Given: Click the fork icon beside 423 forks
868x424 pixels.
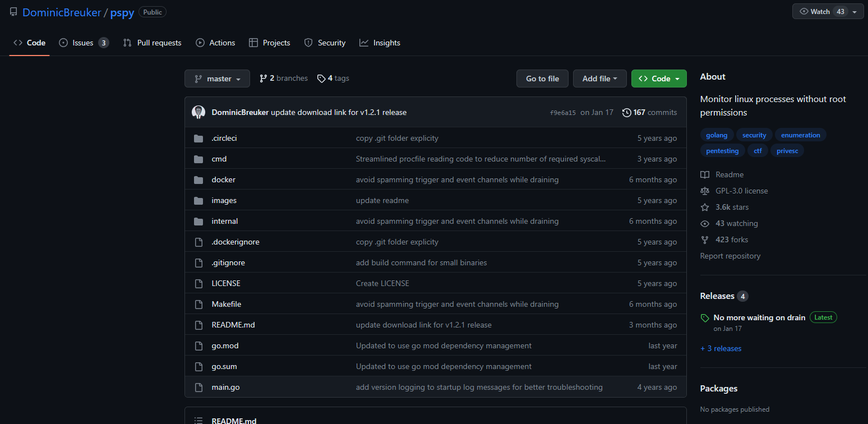Looking at the screenshot, I should pos(705,239).
